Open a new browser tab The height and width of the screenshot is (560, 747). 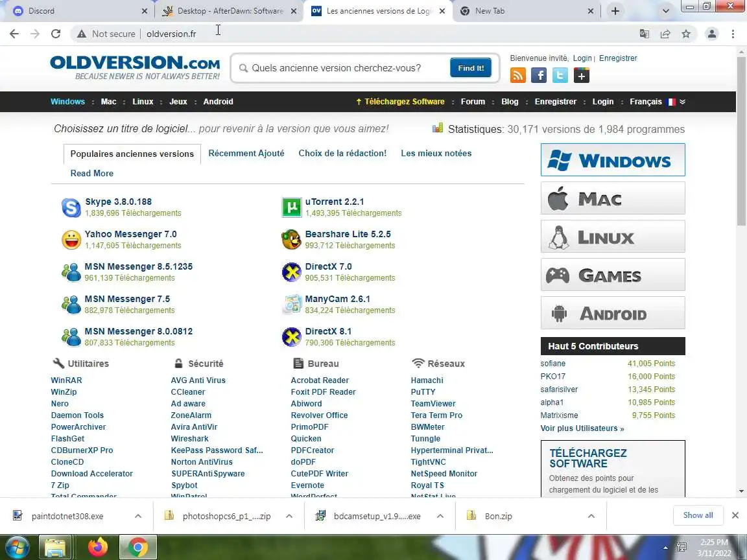(x=615, y=11)
